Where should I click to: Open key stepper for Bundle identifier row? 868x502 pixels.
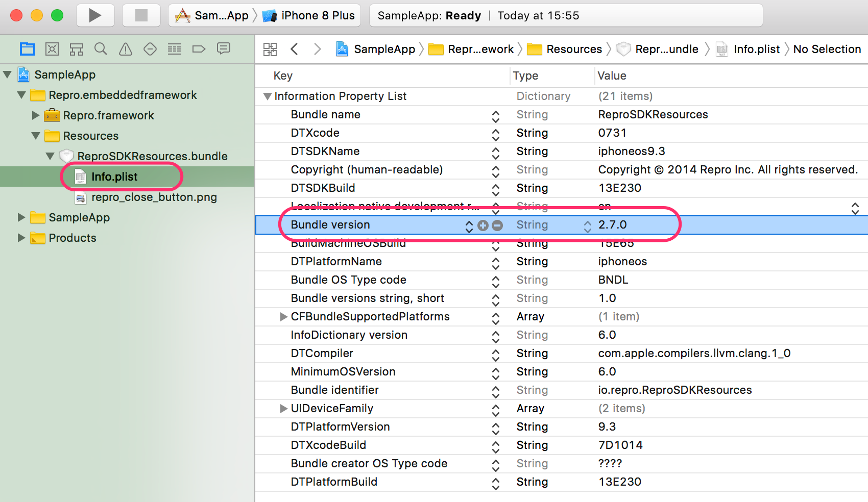pos(496,392)
